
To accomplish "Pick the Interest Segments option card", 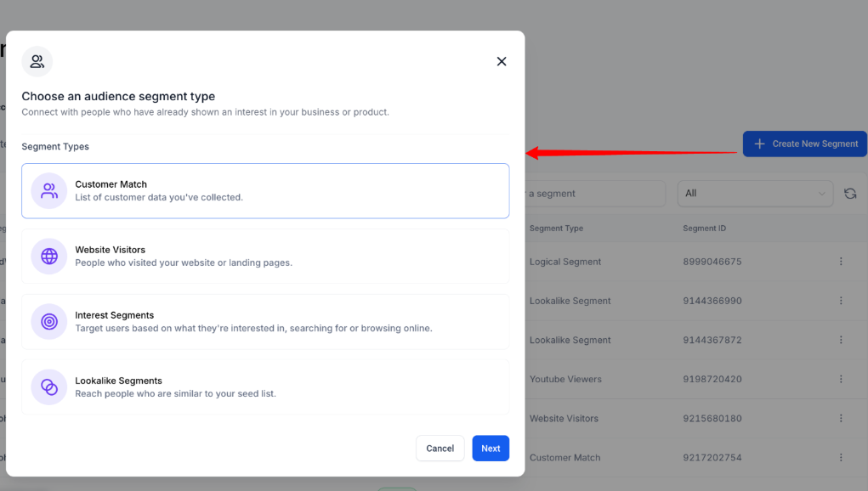I will [x=265, y=321].
